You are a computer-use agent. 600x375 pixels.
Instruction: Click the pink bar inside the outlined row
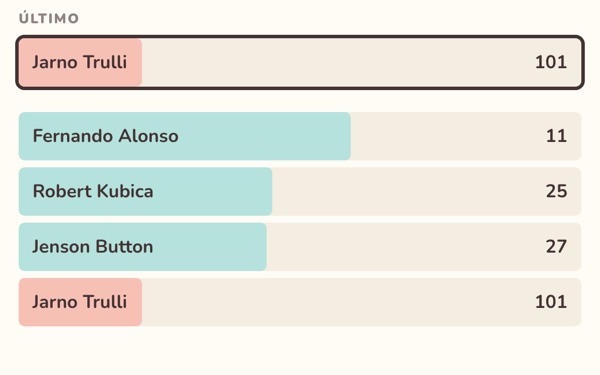coord(80,62)
